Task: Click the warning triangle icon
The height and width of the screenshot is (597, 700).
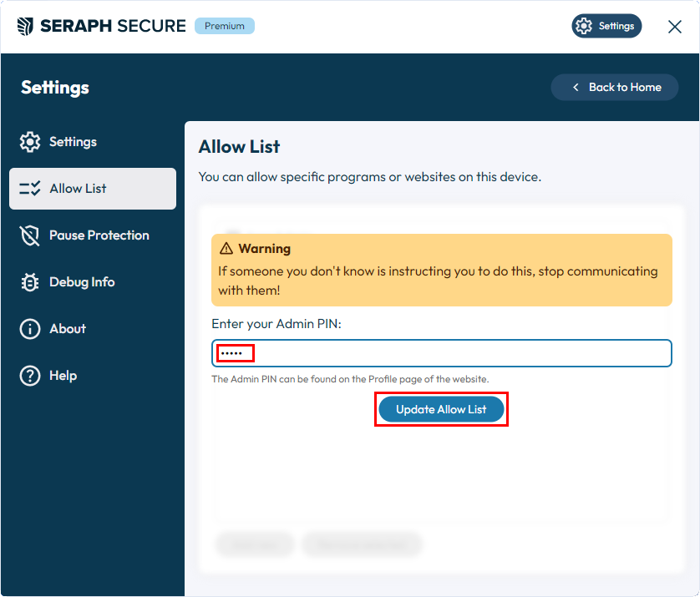Action: coord(226,248)
